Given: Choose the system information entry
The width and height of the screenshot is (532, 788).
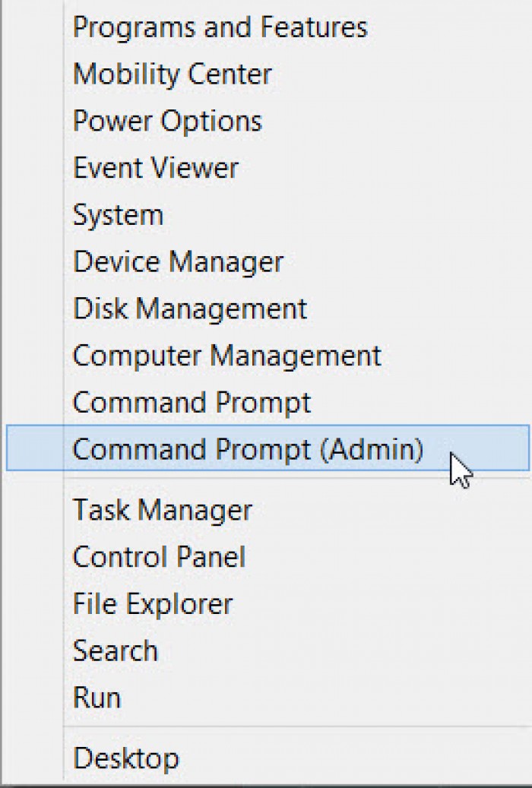Looking at the screenshot, I should [x=116, y=215].
